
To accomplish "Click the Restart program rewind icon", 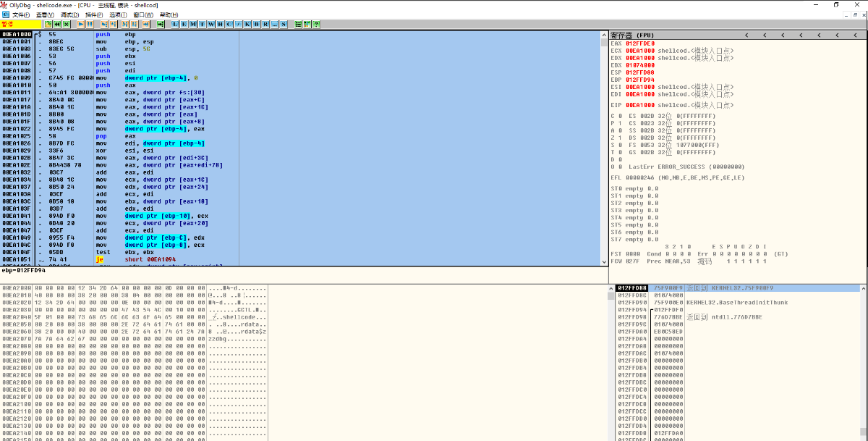I will point(57,24).
